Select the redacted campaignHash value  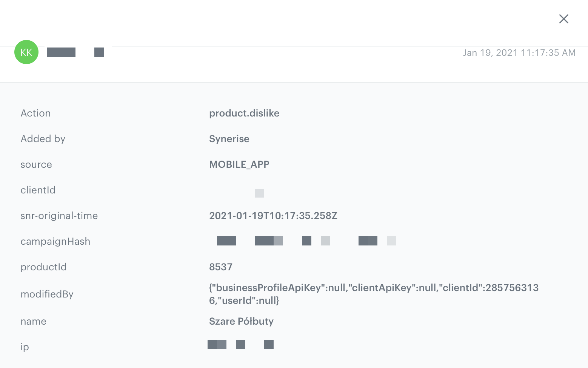[306, 241]
